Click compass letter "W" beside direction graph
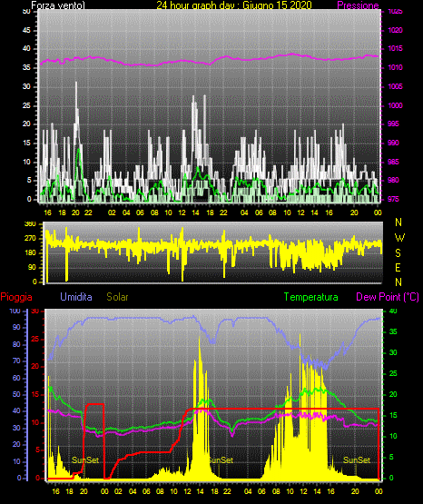This screenshot has height=504, width=423. (x=399, y=238)
